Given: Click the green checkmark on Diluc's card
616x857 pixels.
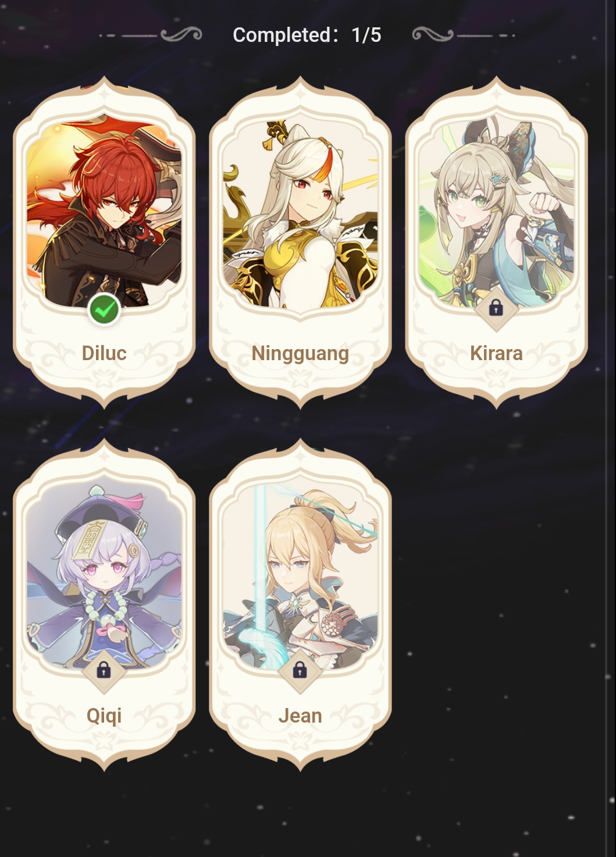Looking at the screenshot, I should tap(104, 310).
